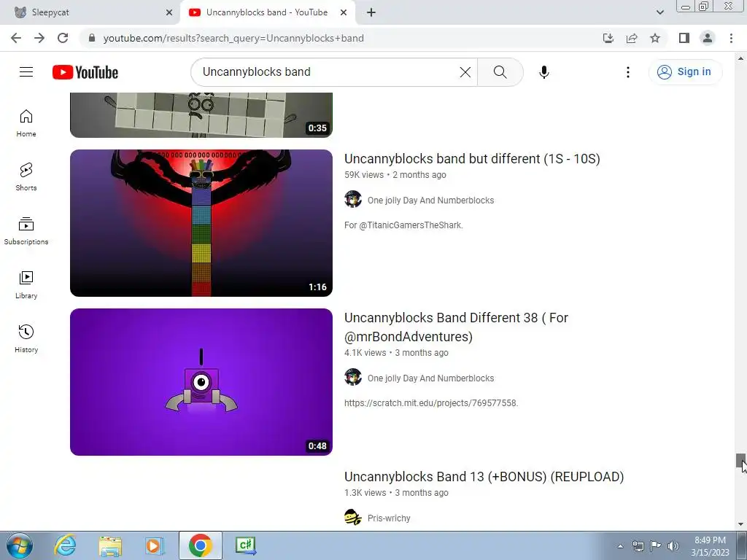Open the purple 0:48 video thumbnail
This screenshot has width=747, height=560.
click(x=201, y=382)
